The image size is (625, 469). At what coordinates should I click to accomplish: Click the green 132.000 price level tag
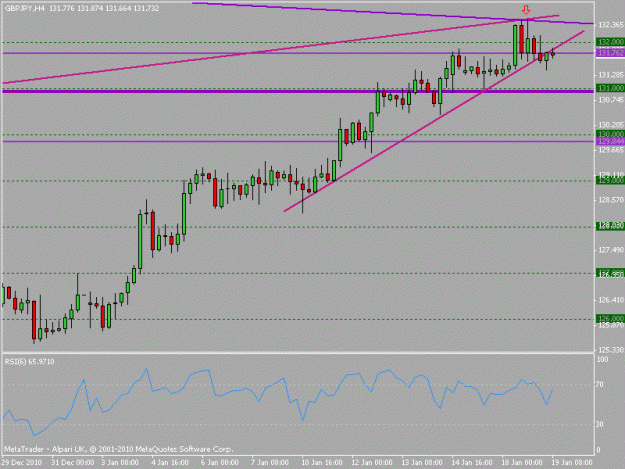pyautogui.click(x=610, y=42)
